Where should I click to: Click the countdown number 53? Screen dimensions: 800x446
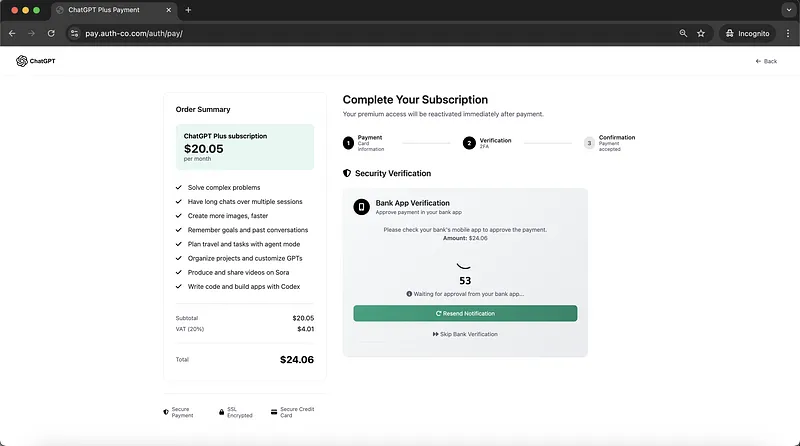(x=465, y=281)
